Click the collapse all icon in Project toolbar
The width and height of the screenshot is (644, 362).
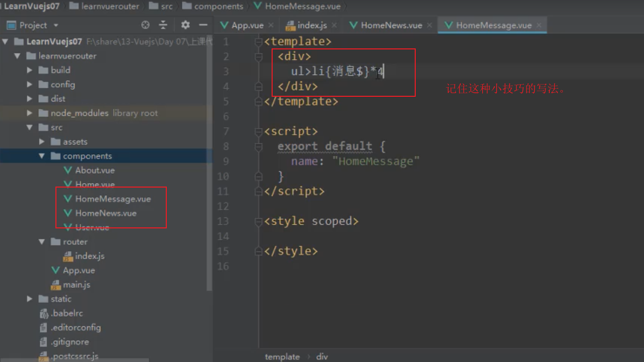pyautogui.click(x=163, y=25)
